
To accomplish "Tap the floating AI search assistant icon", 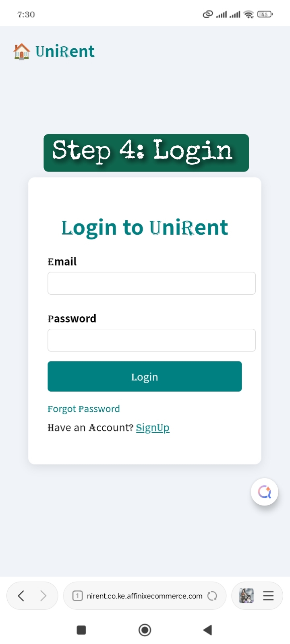I will click(265, 492).
